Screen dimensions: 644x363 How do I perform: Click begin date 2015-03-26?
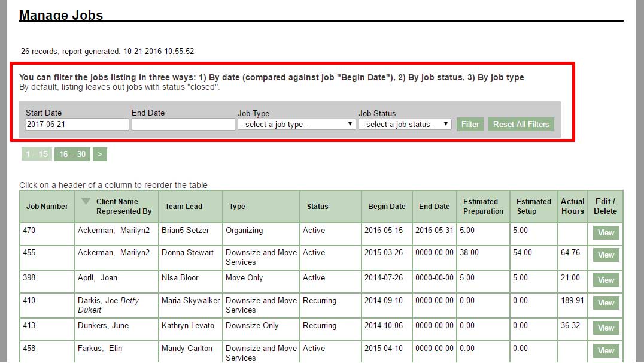[x=384, y=252]
